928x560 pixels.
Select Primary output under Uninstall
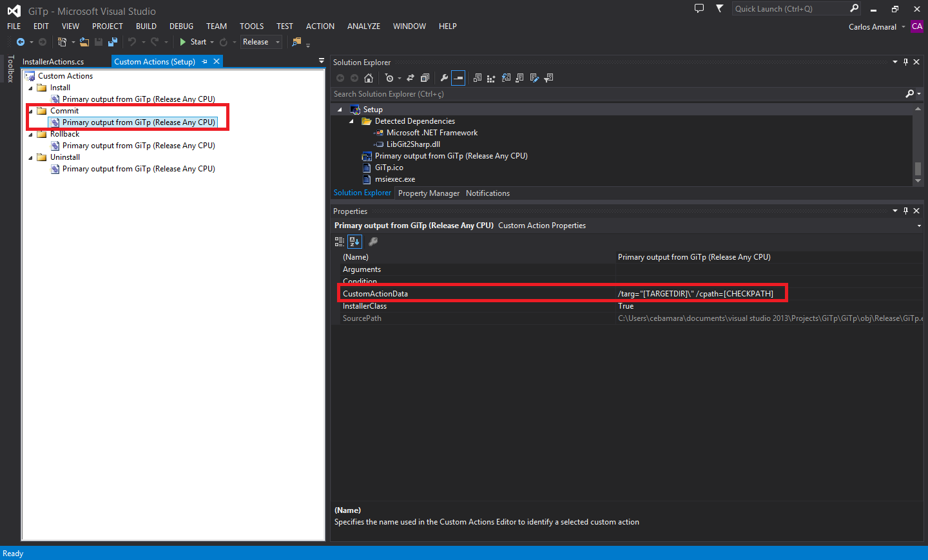139,169
